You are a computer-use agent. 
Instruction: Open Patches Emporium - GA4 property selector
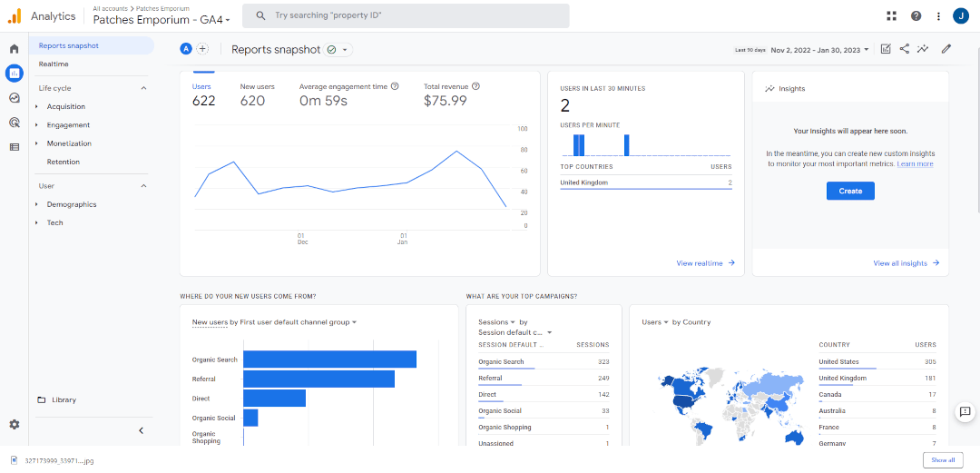(162, 20)
